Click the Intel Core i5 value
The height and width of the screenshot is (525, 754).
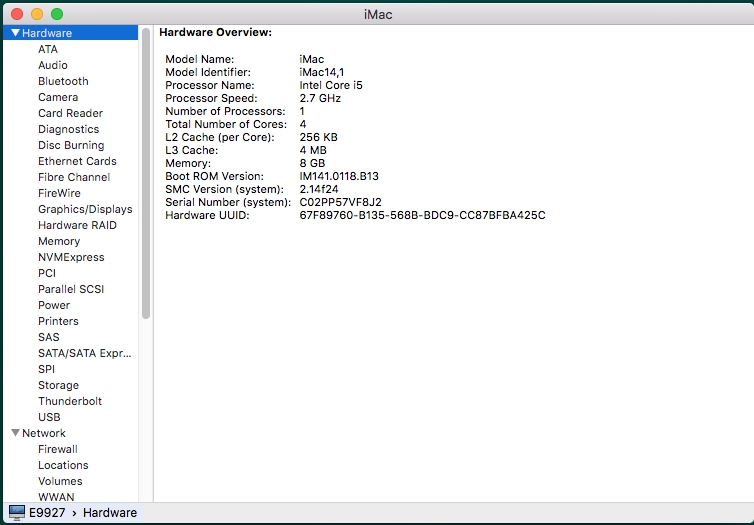click(331, 85)
